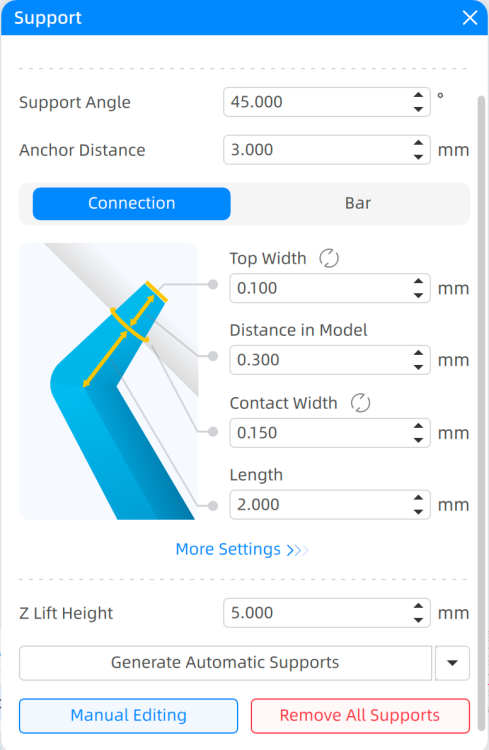Increase Top Width with up arrow

click(x=418, y=281)
